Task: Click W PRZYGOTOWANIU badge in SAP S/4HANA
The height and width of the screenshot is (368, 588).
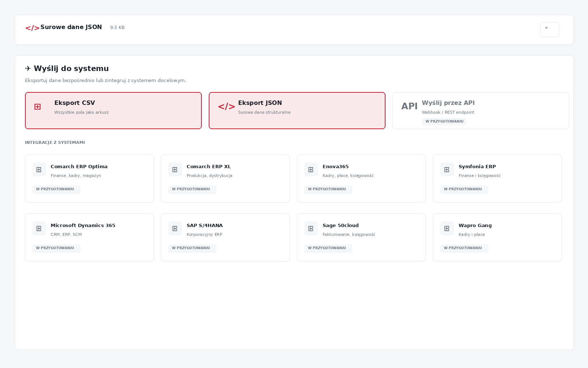Action: pyautogui.click(x=192, y=248)
